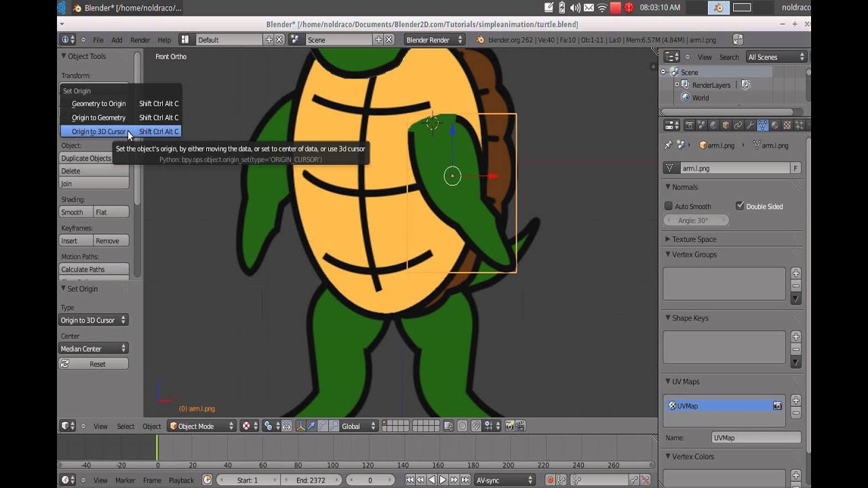Click the World globe icon in outliner
This screenshot has width=868, height=488.
(686, 98)
